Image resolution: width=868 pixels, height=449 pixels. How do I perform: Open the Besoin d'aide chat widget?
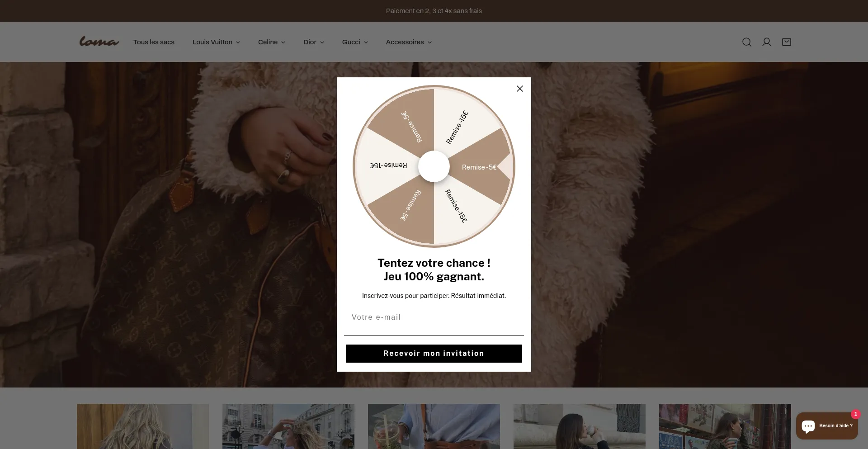827,425
